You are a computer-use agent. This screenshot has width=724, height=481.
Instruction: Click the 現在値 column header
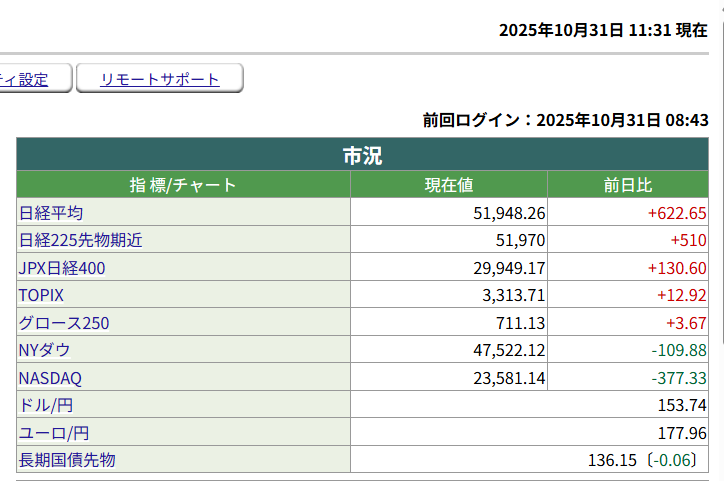[449, 185]
